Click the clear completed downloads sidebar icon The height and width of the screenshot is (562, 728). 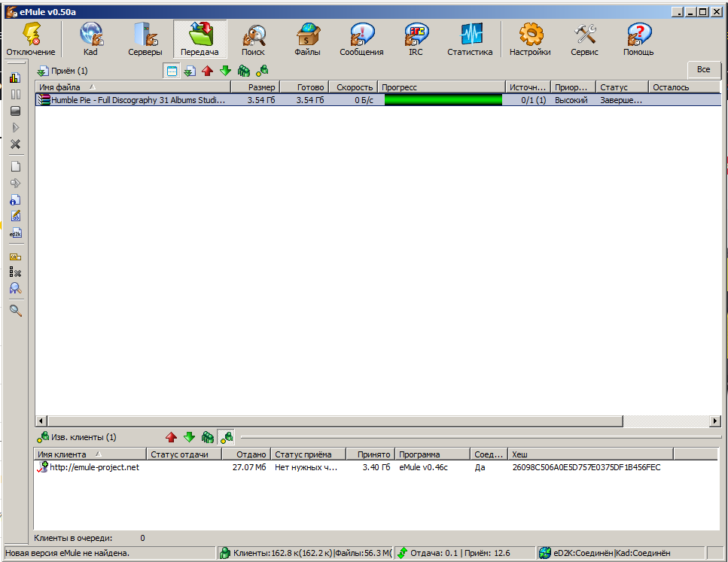15,273
